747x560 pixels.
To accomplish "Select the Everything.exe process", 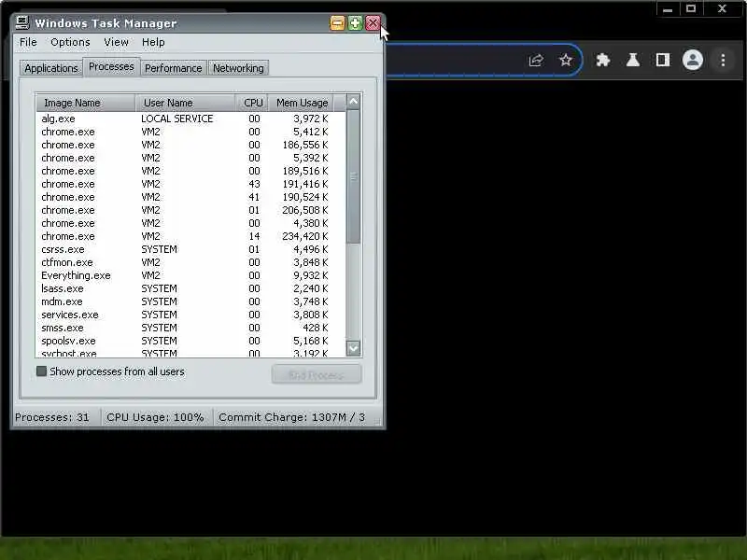I will pyautogui.click(x=191, y=275).
